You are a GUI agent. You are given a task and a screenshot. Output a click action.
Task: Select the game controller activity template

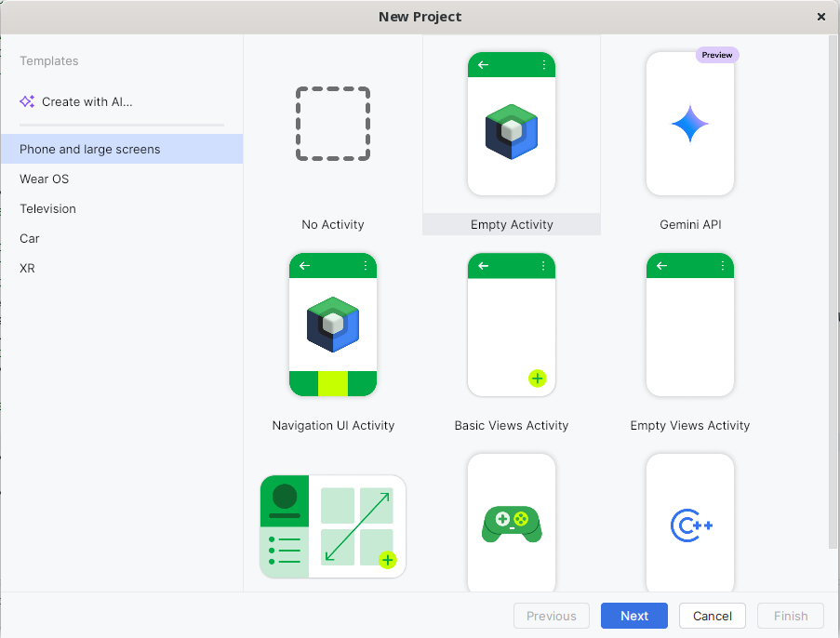[x=511, y=523]
